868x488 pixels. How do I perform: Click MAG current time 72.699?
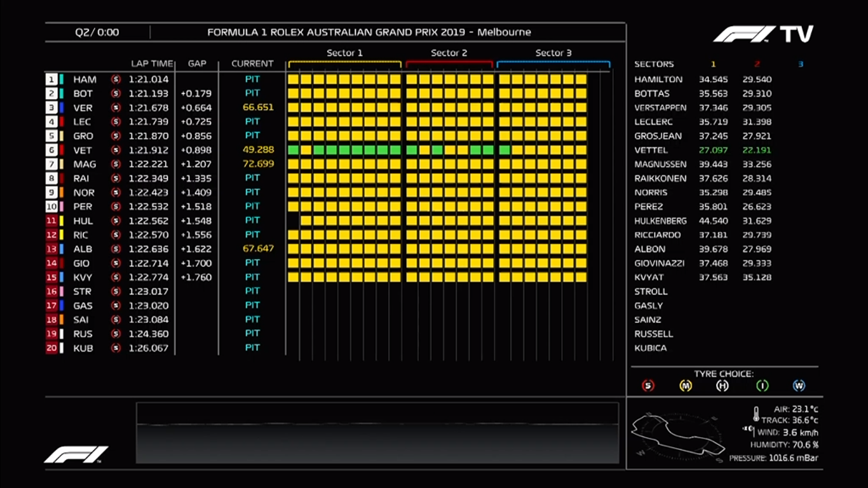tap(258, 164)
